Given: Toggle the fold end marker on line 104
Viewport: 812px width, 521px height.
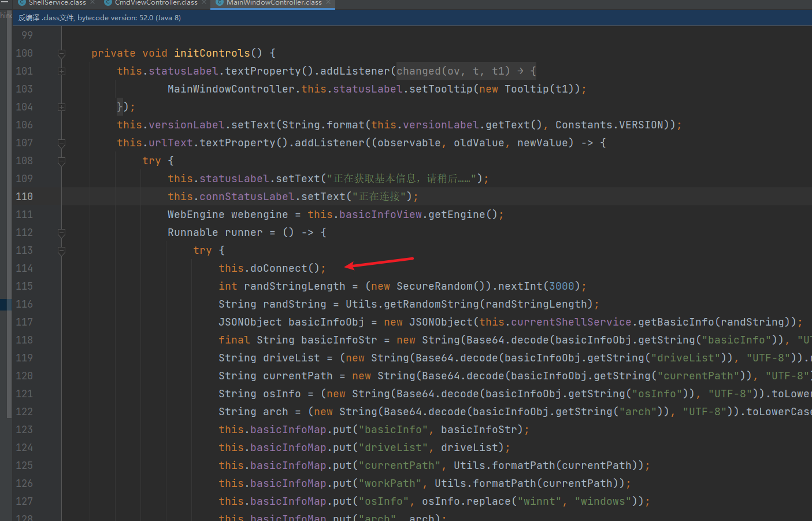Looking at the screenshot, I should 61,107.
